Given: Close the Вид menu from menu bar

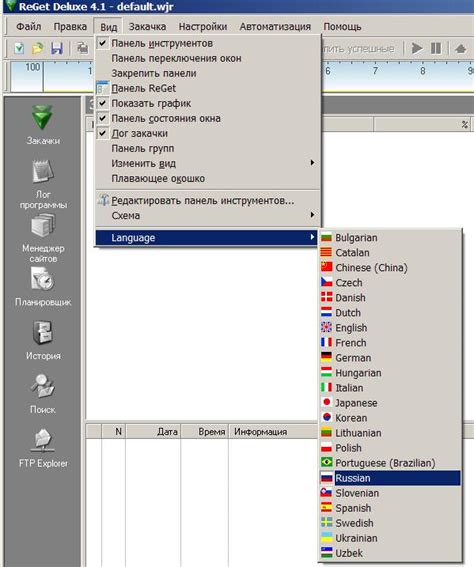Looking at the screenshot, I should coord(108,27).
